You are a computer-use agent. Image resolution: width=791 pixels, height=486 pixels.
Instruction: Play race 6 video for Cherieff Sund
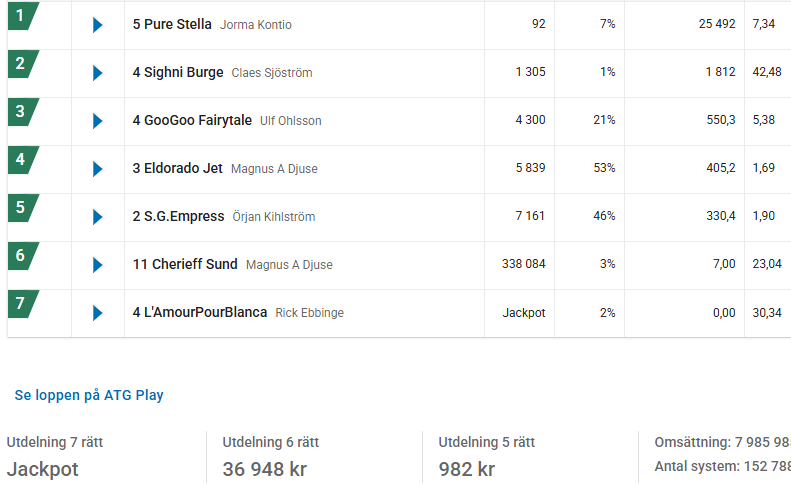point(98,265)
